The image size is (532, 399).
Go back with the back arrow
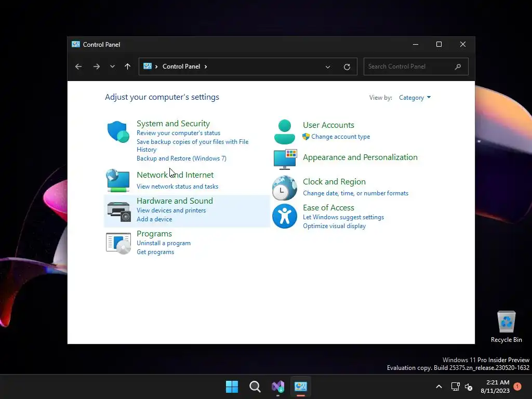78,66
